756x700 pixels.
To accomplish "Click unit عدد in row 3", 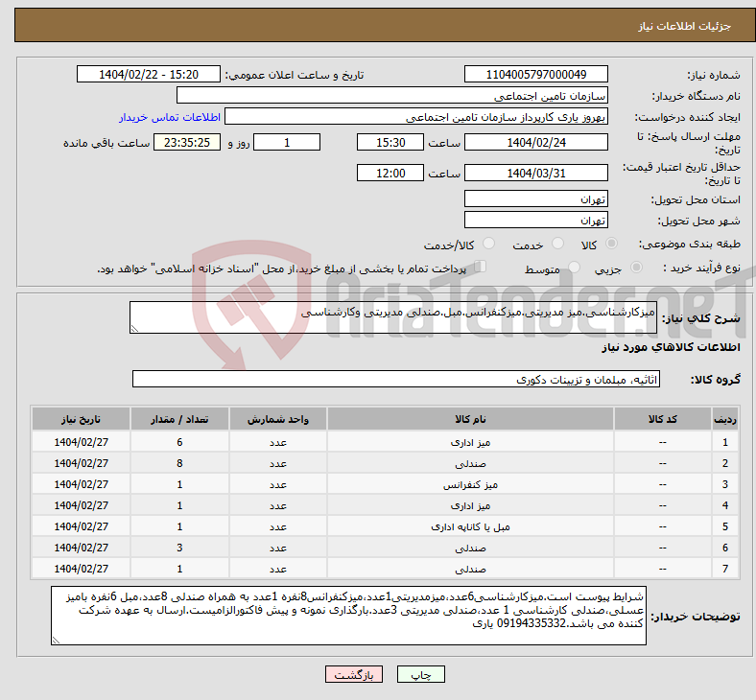I will tap(278, 484).
